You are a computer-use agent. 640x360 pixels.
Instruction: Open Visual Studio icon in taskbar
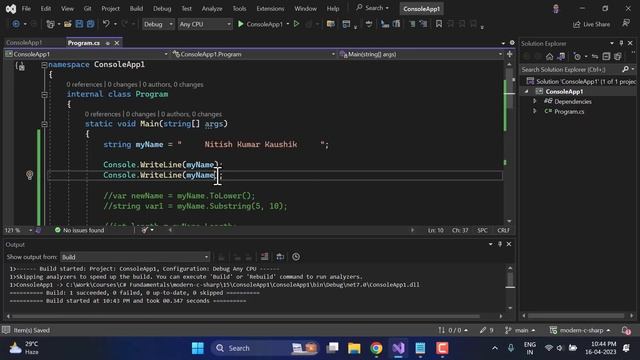coord(398,348)
